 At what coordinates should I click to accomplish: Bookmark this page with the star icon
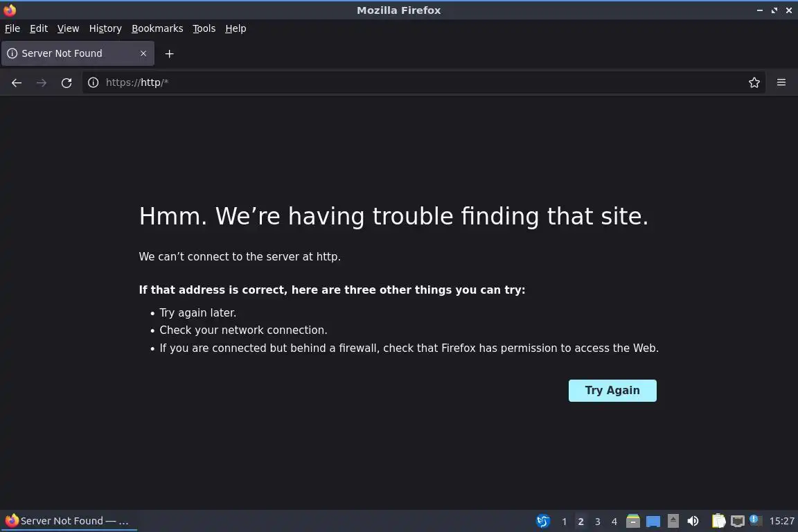pos(754,82)
